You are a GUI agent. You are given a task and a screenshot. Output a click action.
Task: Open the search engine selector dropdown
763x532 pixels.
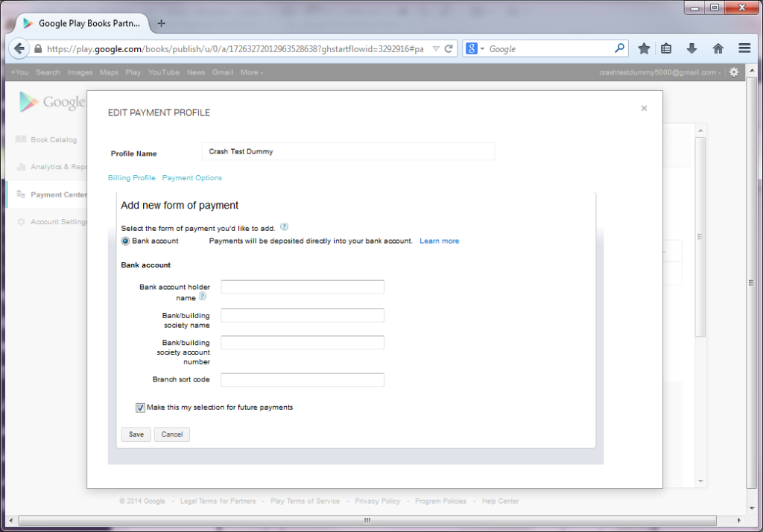475,48
